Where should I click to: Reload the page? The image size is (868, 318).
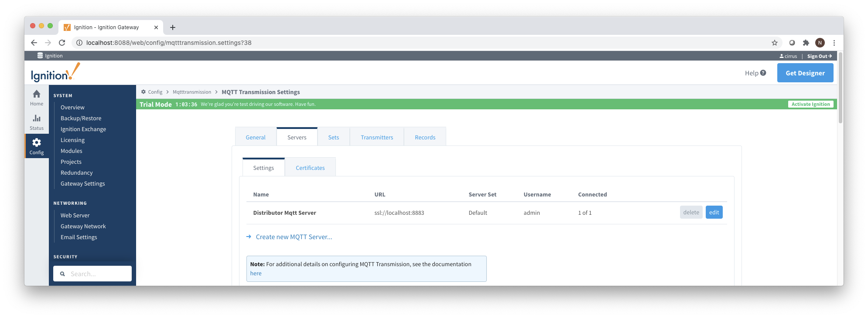coord(62,43)
